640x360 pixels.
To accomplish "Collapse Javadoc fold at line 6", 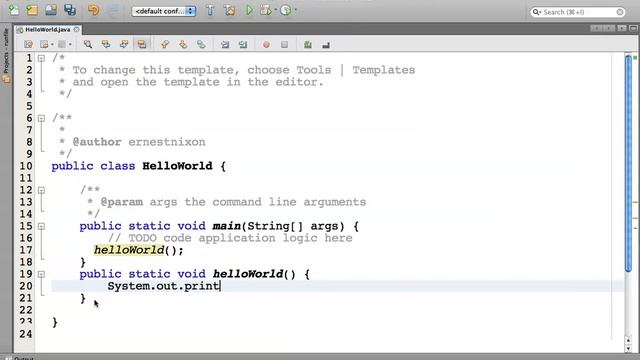I will tap(41, 118).
